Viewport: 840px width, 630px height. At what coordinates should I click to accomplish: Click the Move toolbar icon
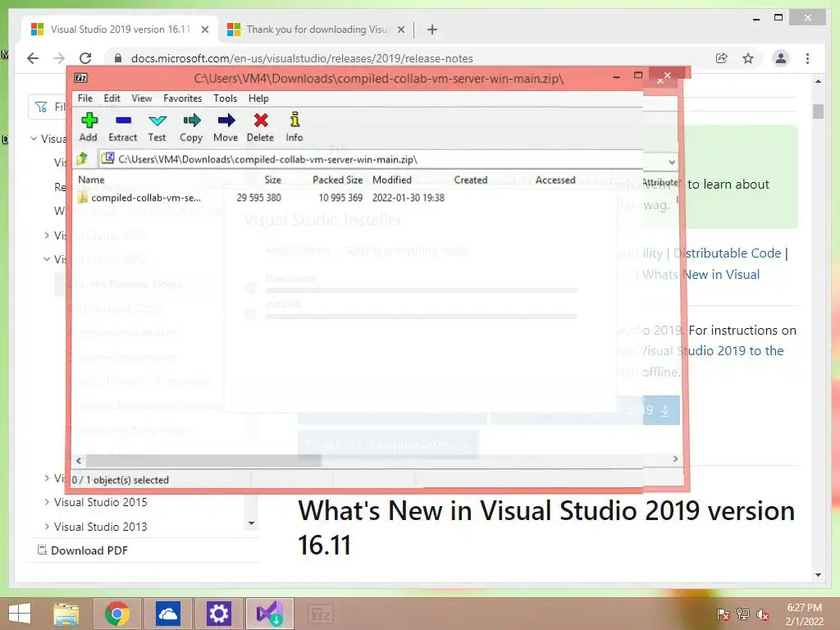[x=226, y=127]
